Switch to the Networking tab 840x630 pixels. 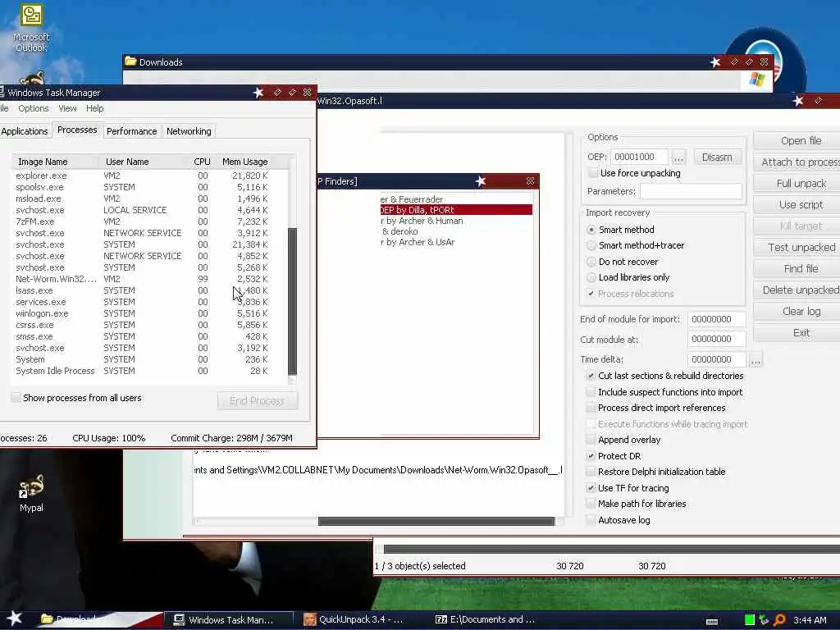coord(189,131)
